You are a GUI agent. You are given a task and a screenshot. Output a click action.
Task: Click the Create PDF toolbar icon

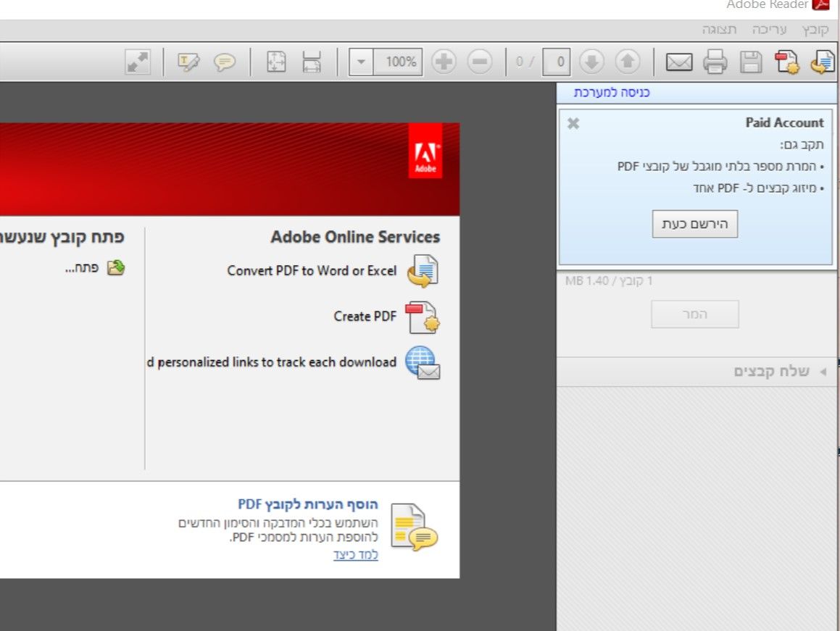[787, 62]
